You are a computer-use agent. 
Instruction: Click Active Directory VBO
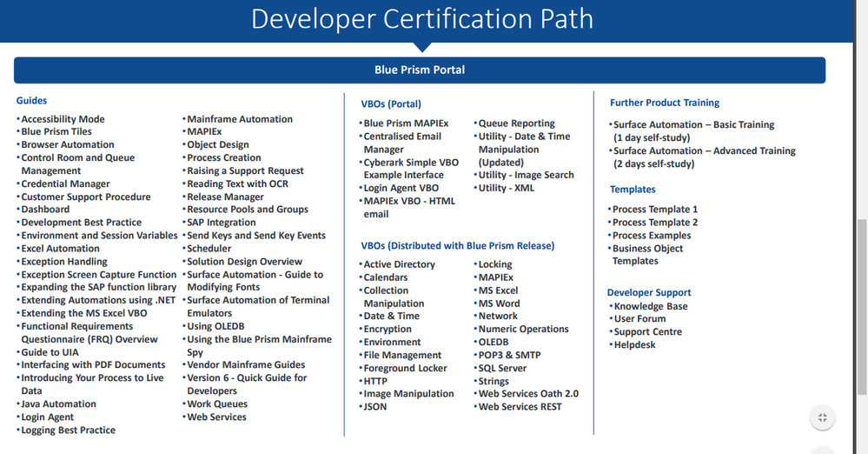click(x=399, y=264)
